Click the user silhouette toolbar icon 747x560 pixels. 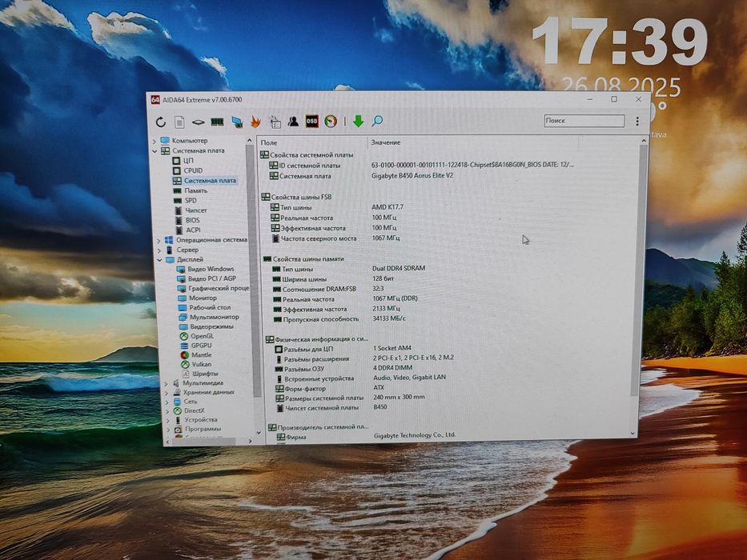[293, 122]
